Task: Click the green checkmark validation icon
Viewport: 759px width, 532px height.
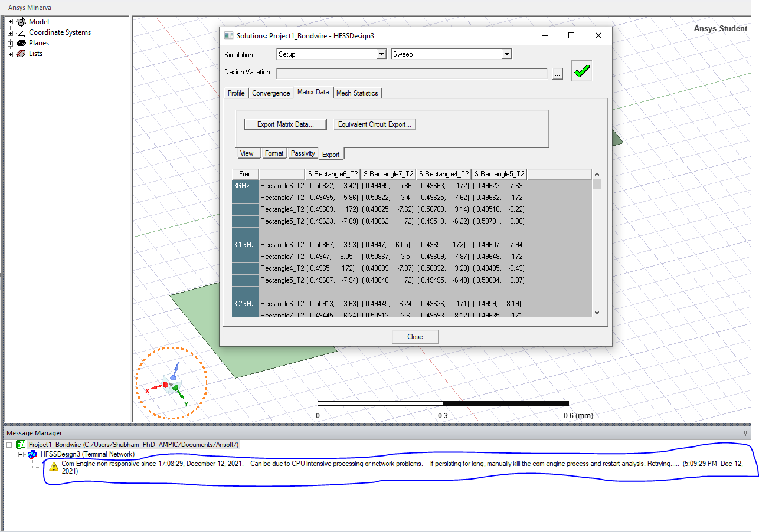Action: 581,71
